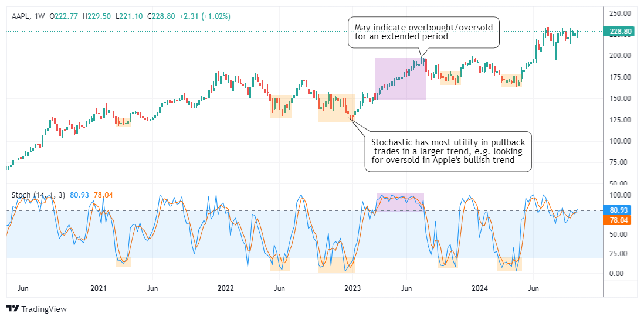Click the 2022 time axis label

pyautogui.click(x=226, y=288)
